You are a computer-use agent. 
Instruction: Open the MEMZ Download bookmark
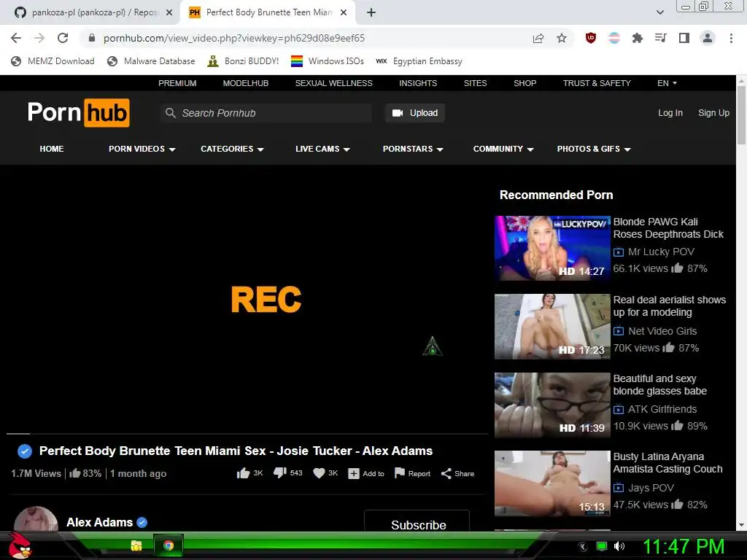pyautogui.click(x=53, y=61)
